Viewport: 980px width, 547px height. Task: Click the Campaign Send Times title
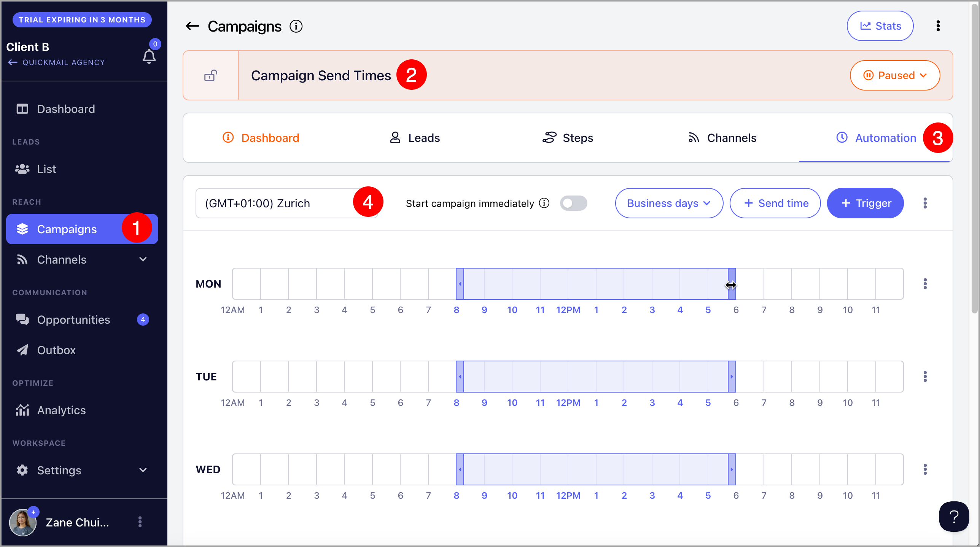[321, 75]
